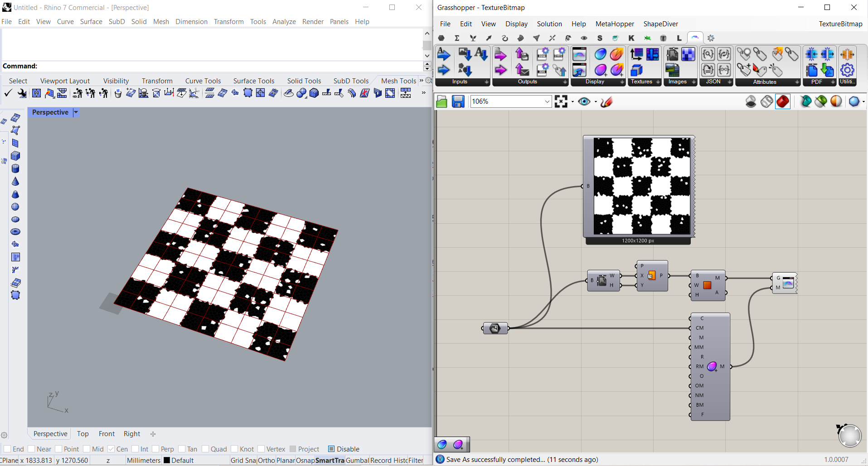Switch to the Surface Tools tab
The width and height of the screenshot is (868, 466).
tap(253, 81)
